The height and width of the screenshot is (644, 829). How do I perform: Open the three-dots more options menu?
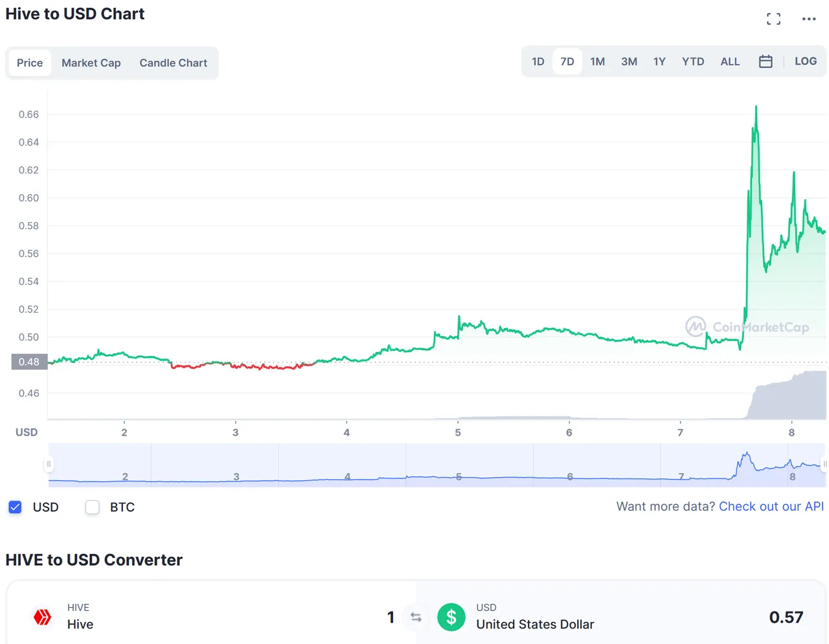(809, 19)
